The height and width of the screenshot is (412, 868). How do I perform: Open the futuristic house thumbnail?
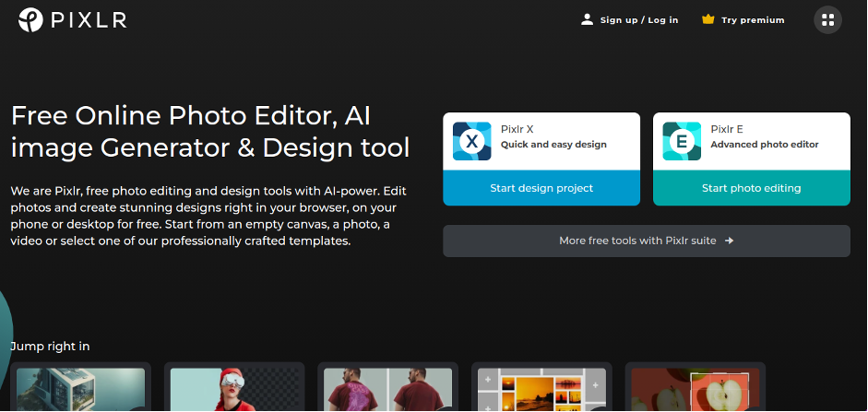(80, 389)
